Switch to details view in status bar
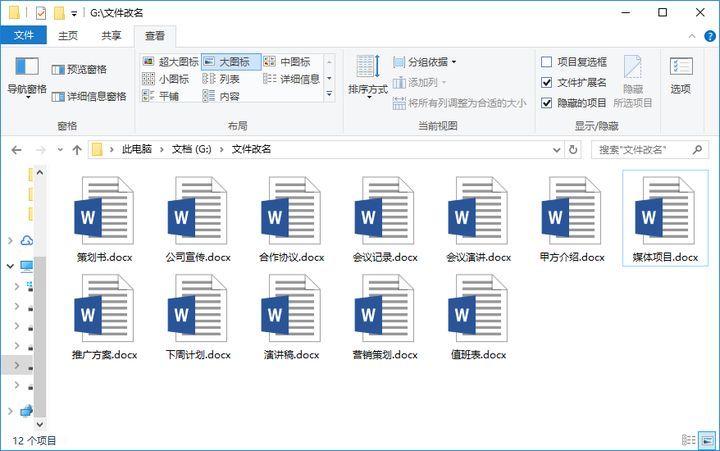This screenshot has height=451, width=720. click(x=688, y=440)
